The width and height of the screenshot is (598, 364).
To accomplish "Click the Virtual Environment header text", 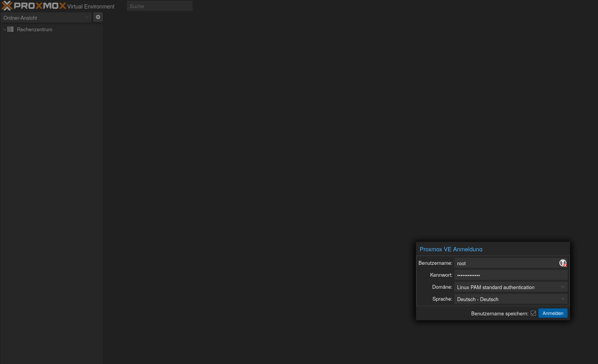I will coord(91,7).
